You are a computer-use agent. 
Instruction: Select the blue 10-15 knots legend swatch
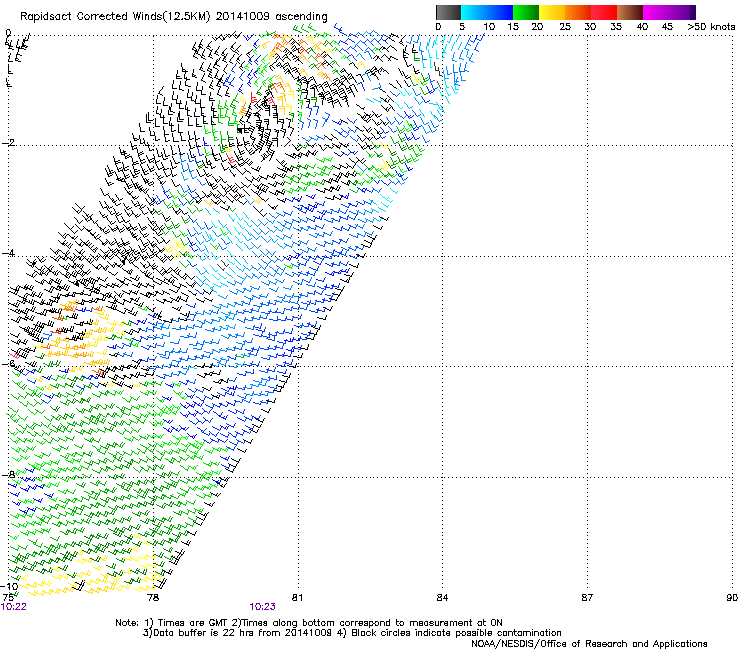(500, 12)
